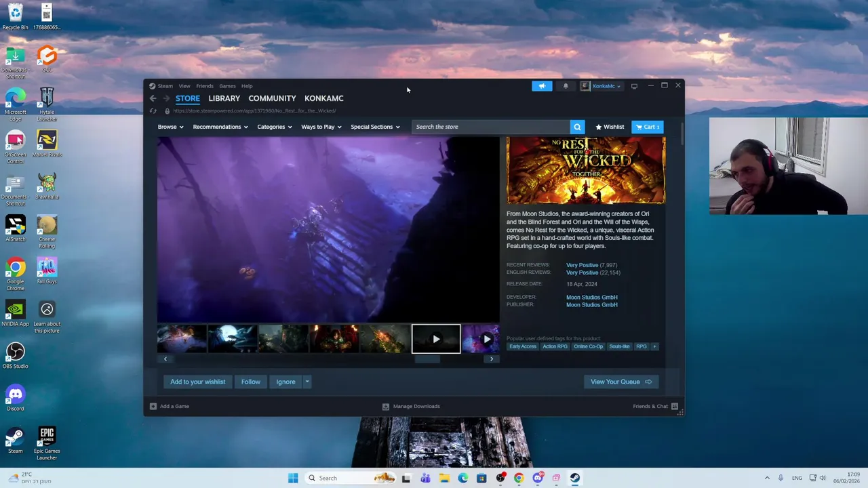Click the Souls-like tag
Viewport: 868px width, 488px height.
[x=619, y=346]
